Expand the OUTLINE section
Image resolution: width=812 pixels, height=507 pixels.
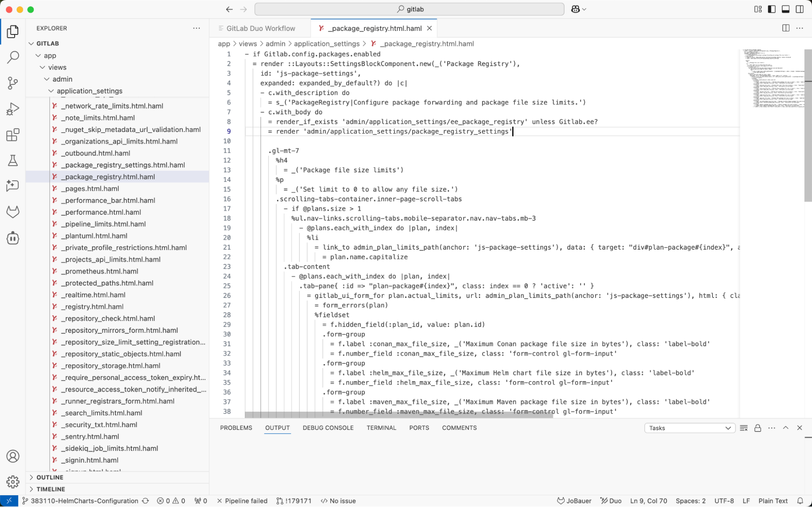pyautogui.click(x=50, y=477)
